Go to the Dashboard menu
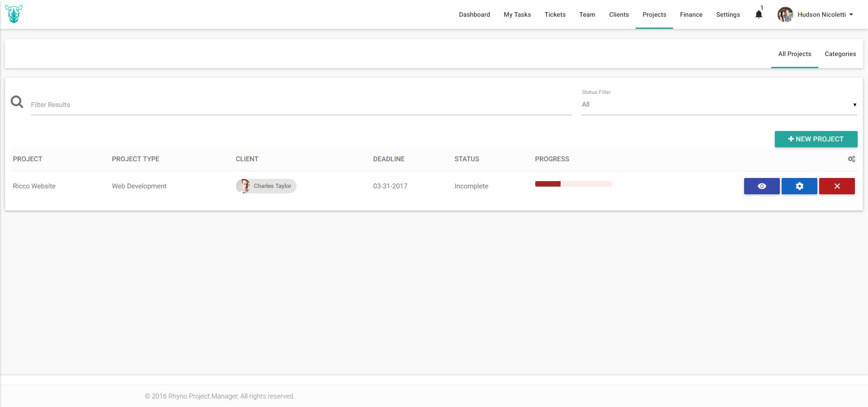868x407 pixels. 474,14
